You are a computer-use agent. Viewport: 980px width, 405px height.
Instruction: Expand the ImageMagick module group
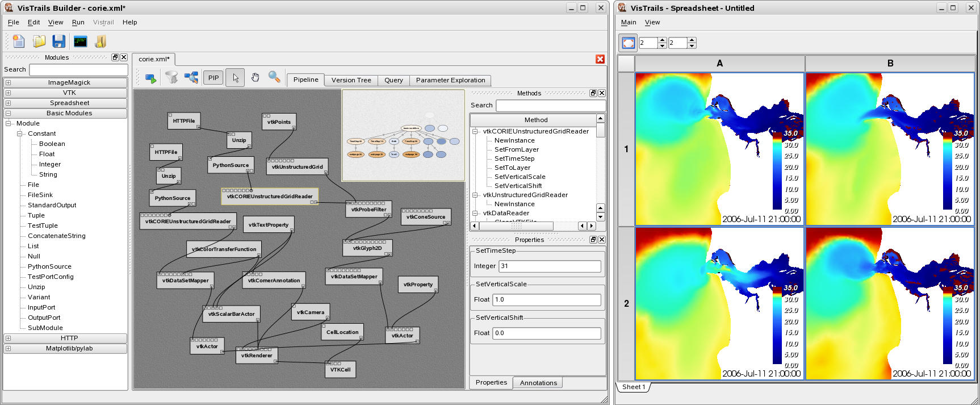[x=8, y=83]
